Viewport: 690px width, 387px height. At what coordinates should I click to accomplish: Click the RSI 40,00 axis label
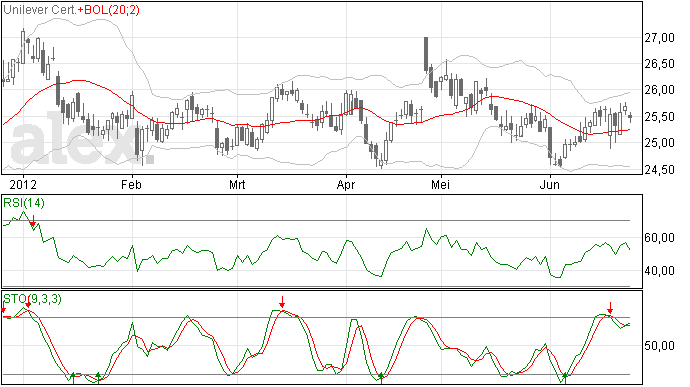[659, 271]
